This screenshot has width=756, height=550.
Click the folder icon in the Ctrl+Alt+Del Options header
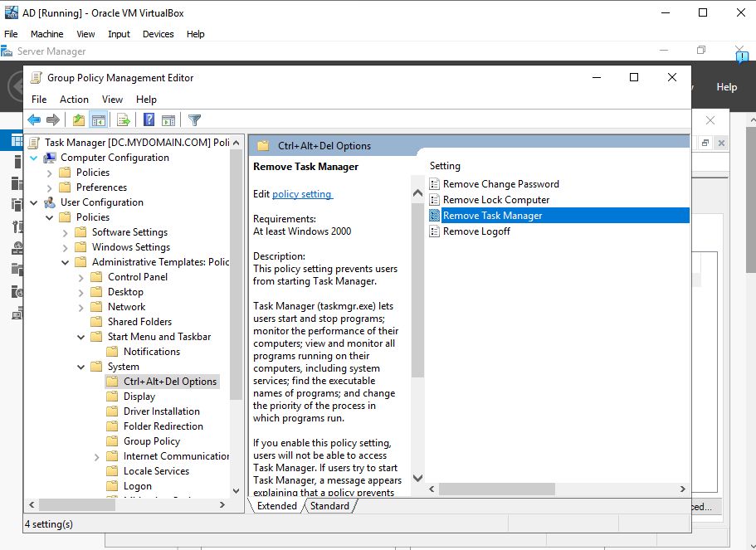click(x=263, y=145)
